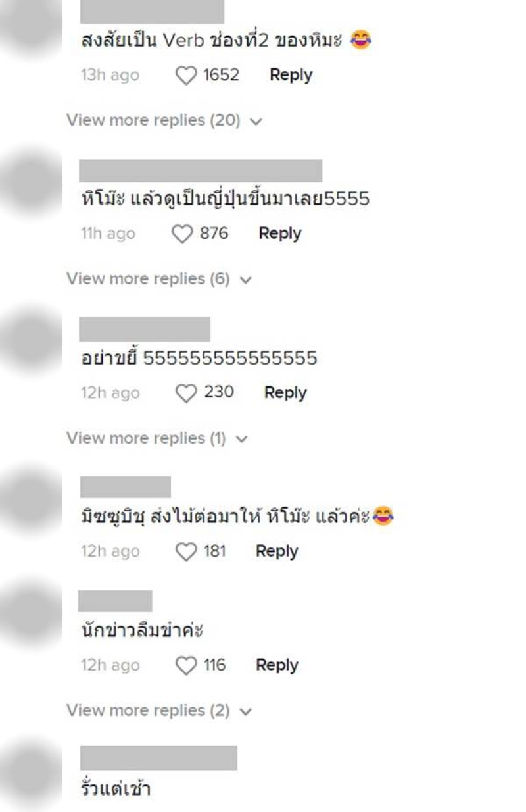Image resolution: width=526 pixels, height=812 pixels.
Task: Tap the heart beside 181 likes
Action: tap(187, 552)
